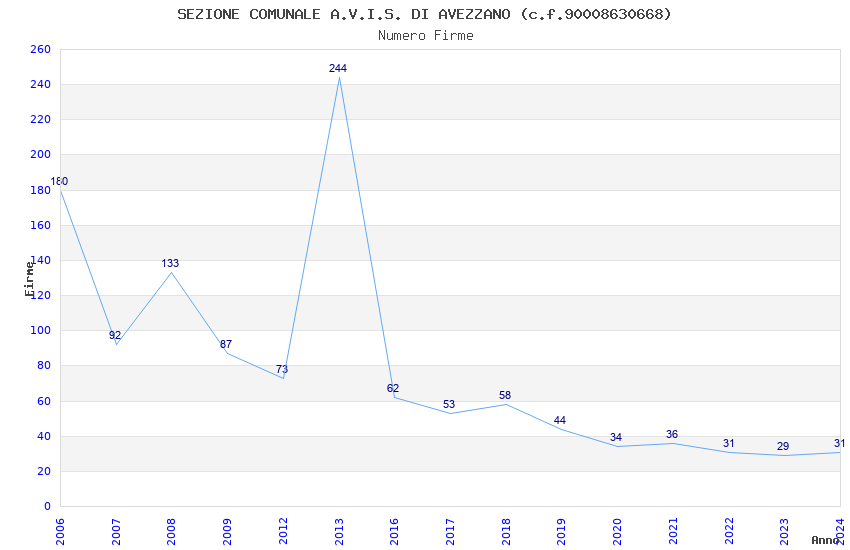The width and height of the screenshot is (850, 550).
Task: Click the 160 y-axis tick label
Action: 41,225
